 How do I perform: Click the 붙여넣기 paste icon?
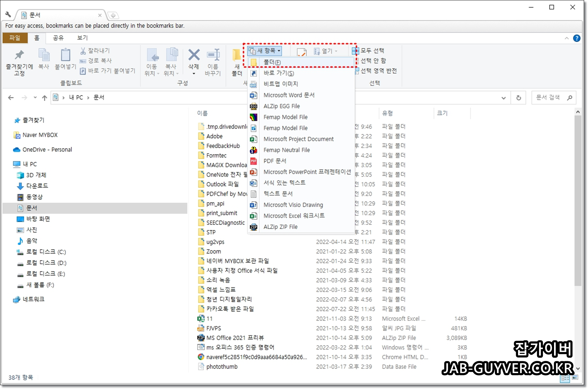[65, 55]
